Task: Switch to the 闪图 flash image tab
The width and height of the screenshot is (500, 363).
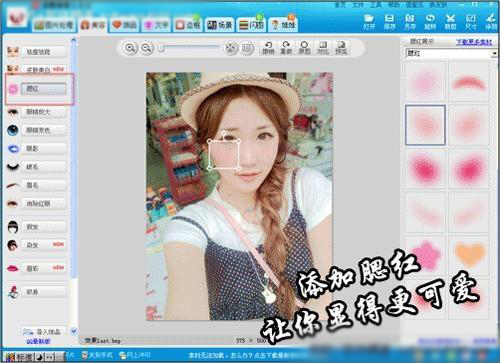Action: (251, 25)
